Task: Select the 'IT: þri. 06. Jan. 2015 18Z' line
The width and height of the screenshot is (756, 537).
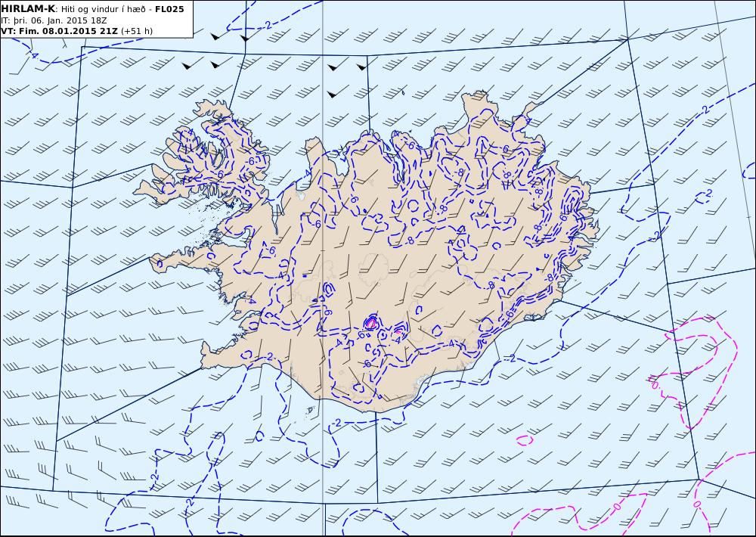Action: click(54, 20)
